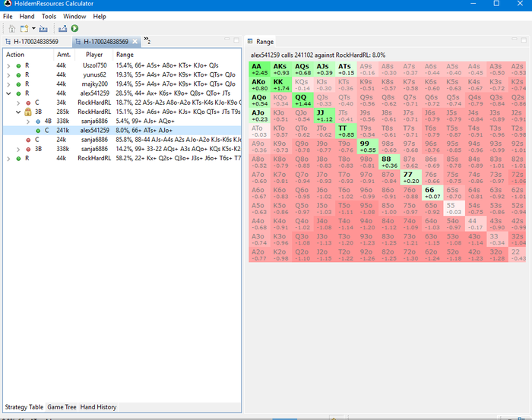This screenshot has width=532, height=420.
Task: Click the lock icon on 3B 285k row
Action: tap(28, 112)
